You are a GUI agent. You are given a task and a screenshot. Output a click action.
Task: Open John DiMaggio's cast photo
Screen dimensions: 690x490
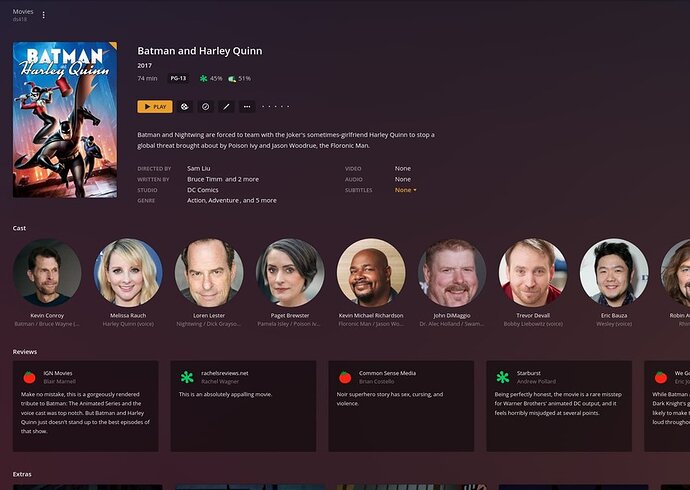tap(452, 273)
